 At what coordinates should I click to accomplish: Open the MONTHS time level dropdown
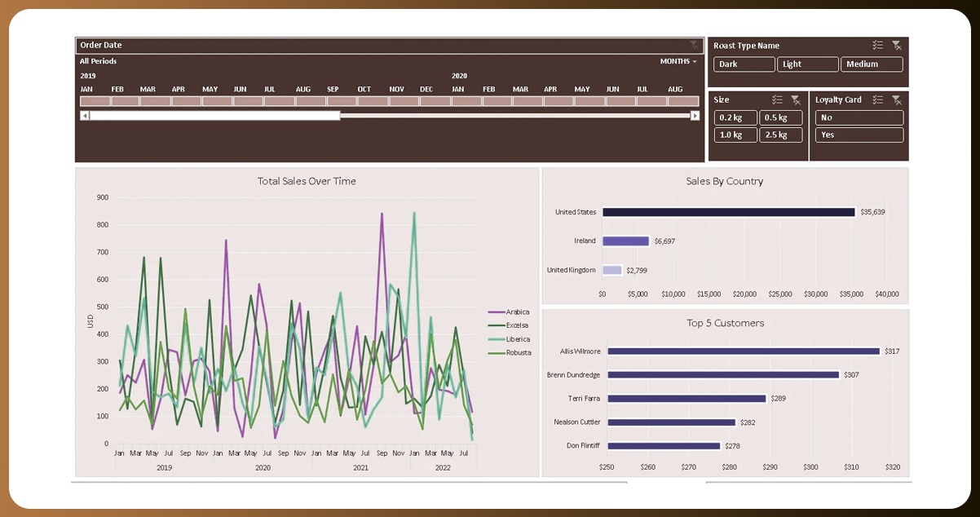click(678, 61)
